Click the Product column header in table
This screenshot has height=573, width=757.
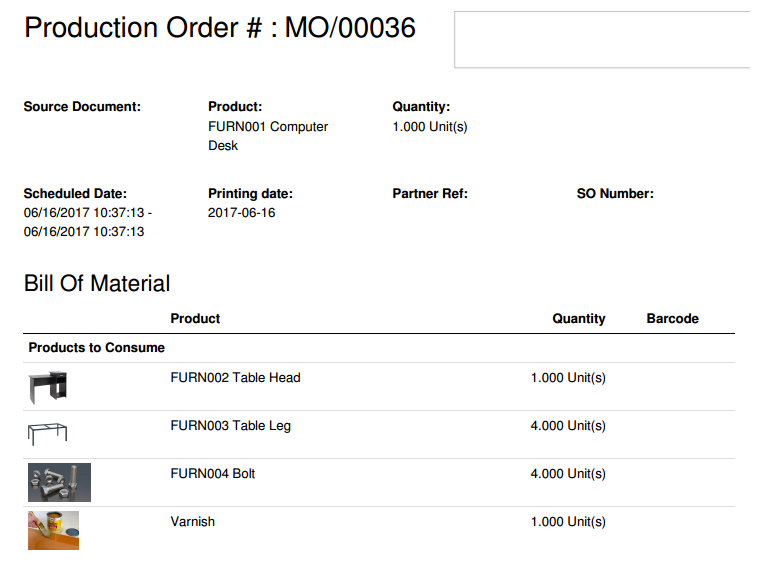(195, 319)
